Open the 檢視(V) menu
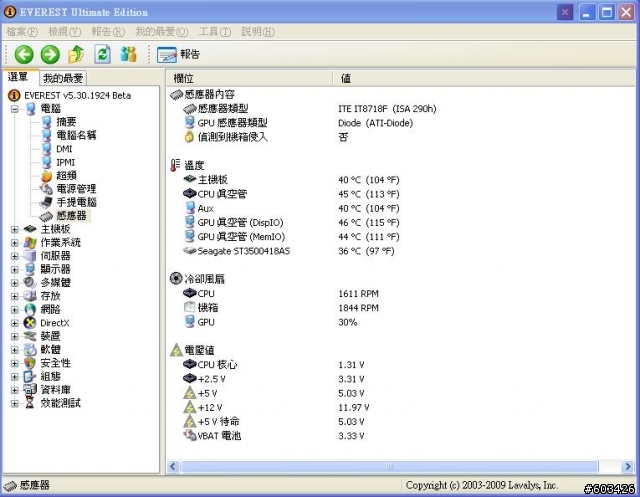 pyautogui.click(x=64, y=31)
